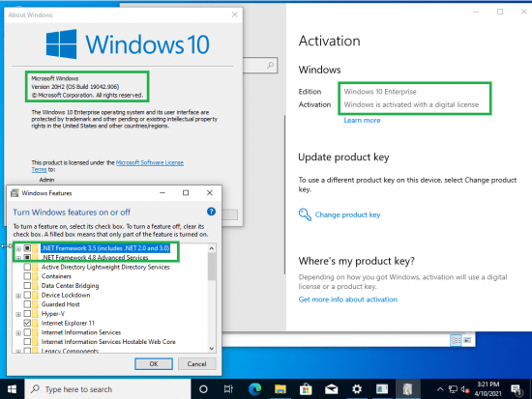Viewport: 532px width, 399px height.
Task: Launch Microsoft Edge from taskbar
Action: pyautogui.click(x=254, y=389)
